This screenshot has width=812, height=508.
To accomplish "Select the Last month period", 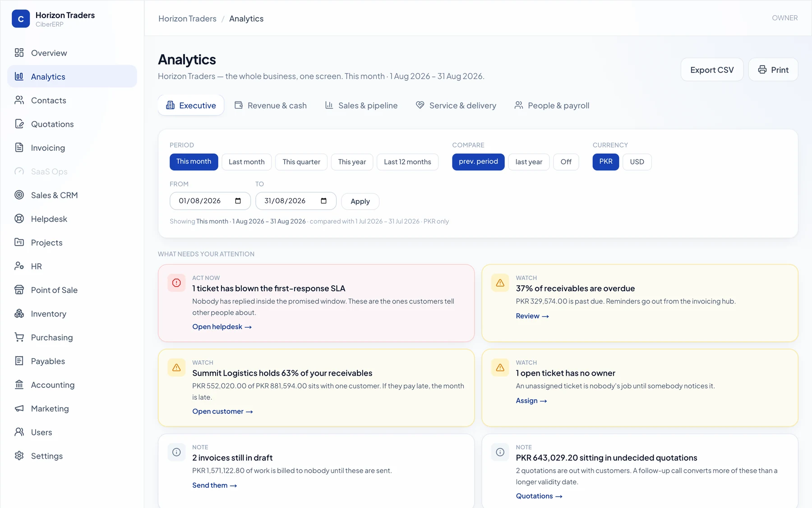I will 246,162.
